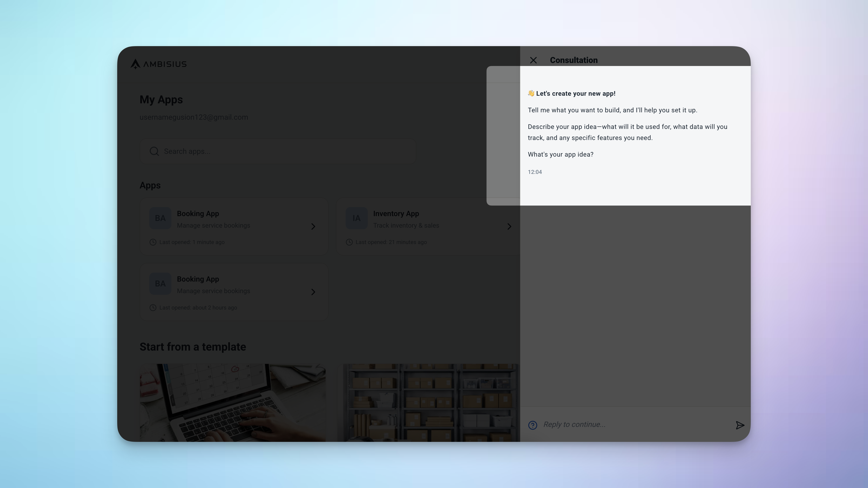Click the send message arrow icon
This screenshot has width=868, height=488.
pyautogui.click(x=740, y=425)
